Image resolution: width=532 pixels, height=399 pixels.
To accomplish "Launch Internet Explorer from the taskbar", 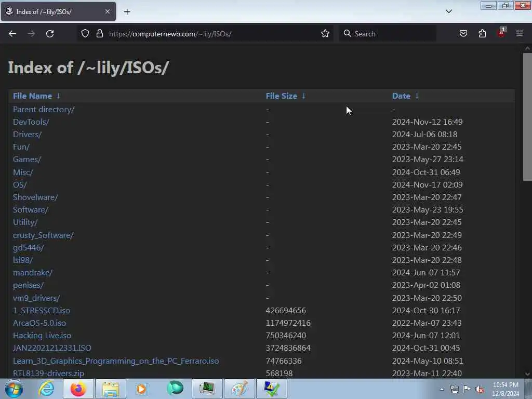I will (x=46, y=389).
